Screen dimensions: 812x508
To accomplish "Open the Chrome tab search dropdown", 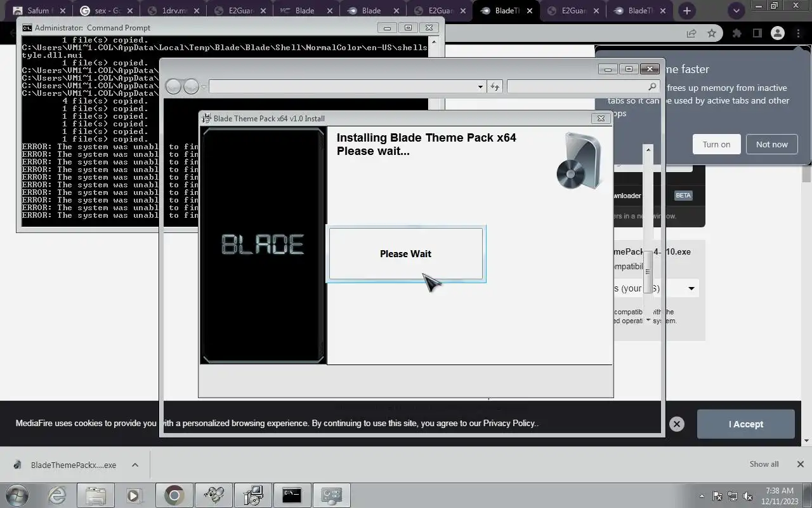I will [x=736, y=11].
